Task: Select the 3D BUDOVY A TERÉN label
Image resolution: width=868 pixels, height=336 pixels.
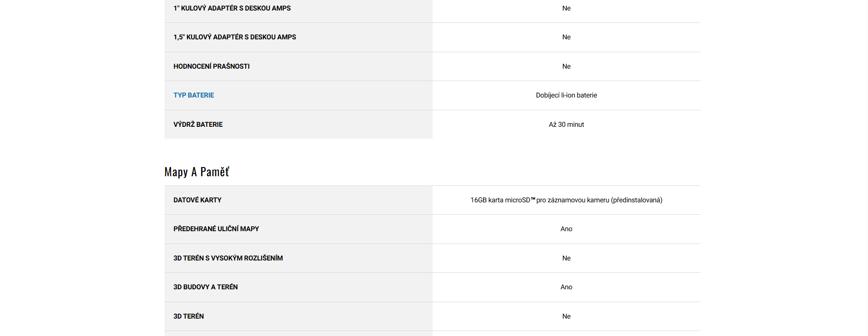Action: point(205,287)
